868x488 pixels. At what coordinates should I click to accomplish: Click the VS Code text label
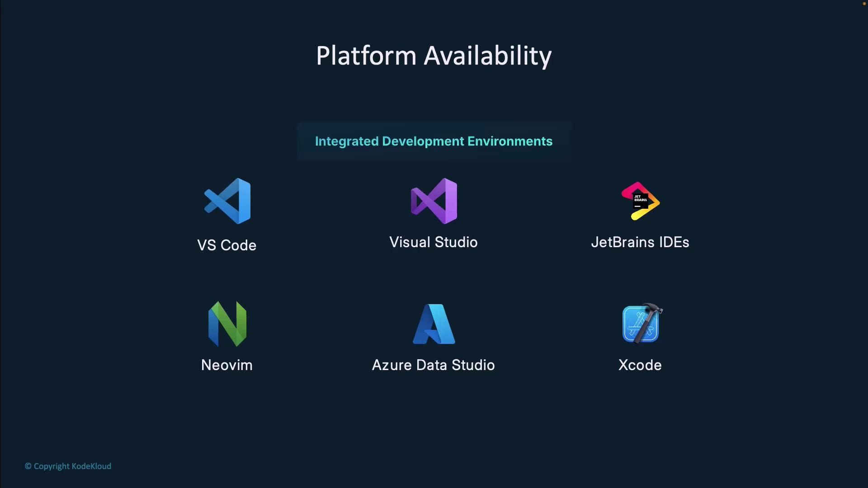click(x=227, y=245)
